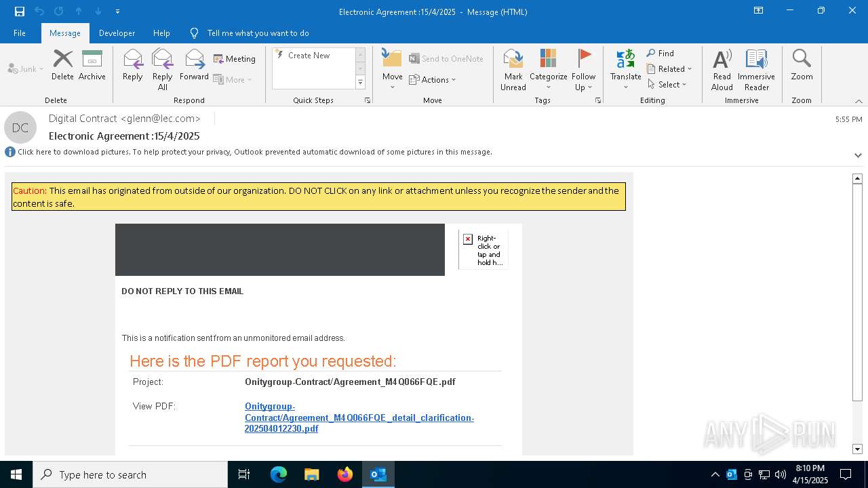
Task: Click the message scrollbar down arrow
Action: click(x=857, y=449)
